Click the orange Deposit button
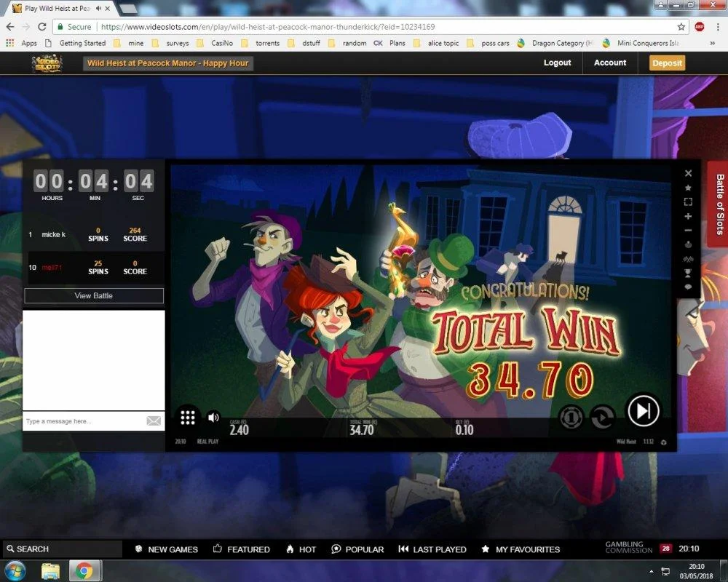The height and width of the screenshot is (582, 728). (x=667, y=63)
